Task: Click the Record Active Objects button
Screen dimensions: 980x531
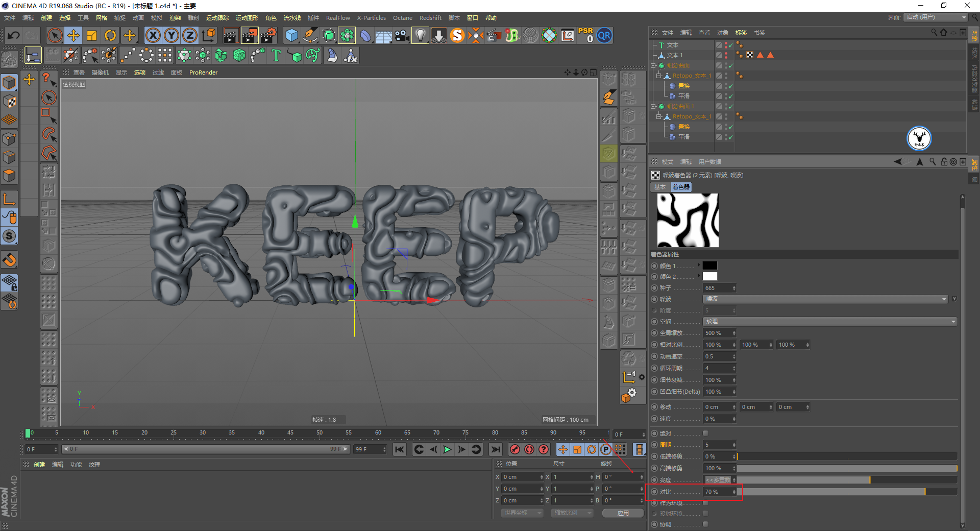Action: (x=515, y=449)
